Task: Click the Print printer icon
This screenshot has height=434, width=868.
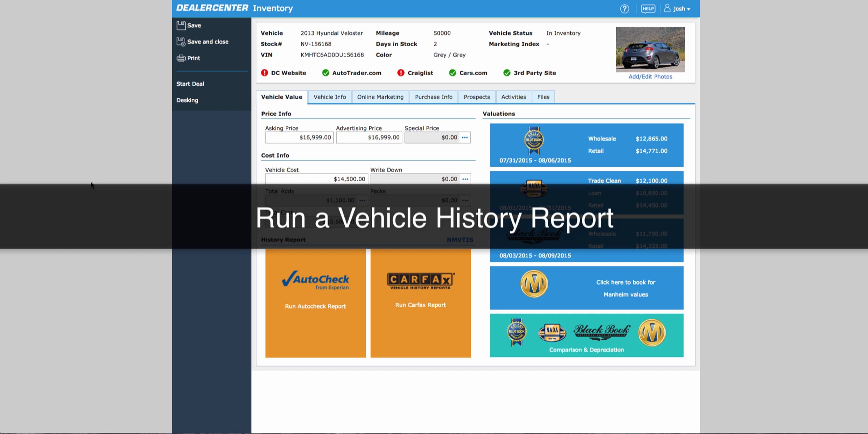Action: pyautogui.click(x=181, y=58)
